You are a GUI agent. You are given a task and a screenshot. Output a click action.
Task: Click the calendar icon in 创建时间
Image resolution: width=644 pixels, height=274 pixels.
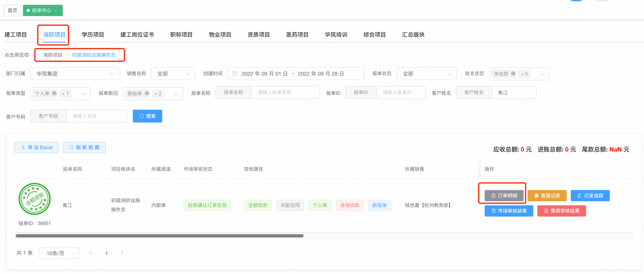point(235,74)
